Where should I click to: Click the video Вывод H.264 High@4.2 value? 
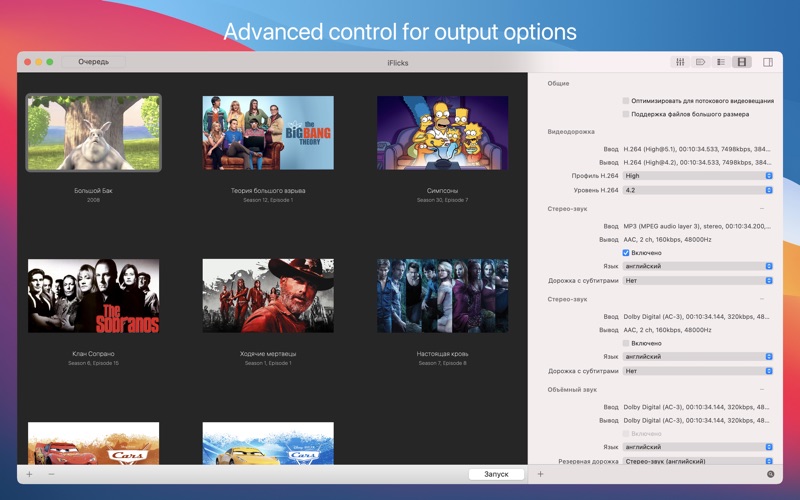click(697, 162)
